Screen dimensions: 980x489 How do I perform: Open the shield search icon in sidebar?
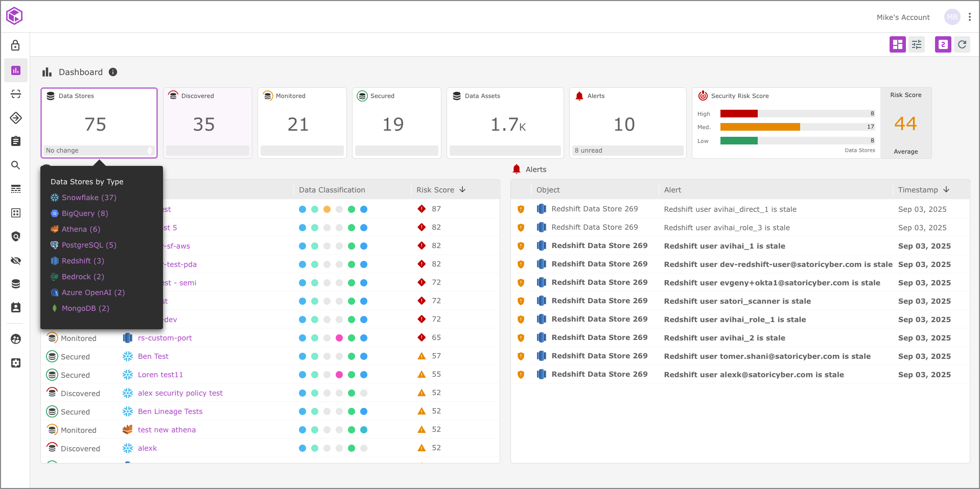(16, 236)
